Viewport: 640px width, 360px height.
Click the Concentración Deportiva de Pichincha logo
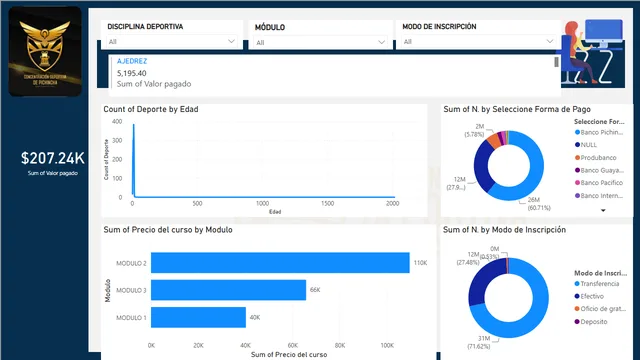[x=45, y=52]
